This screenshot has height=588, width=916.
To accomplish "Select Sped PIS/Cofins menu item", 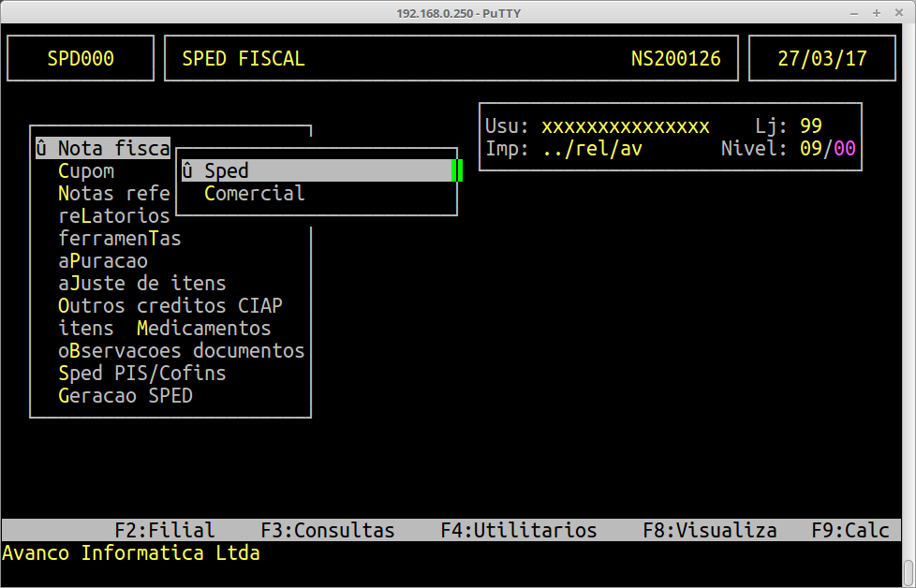I will click(141, 374).
